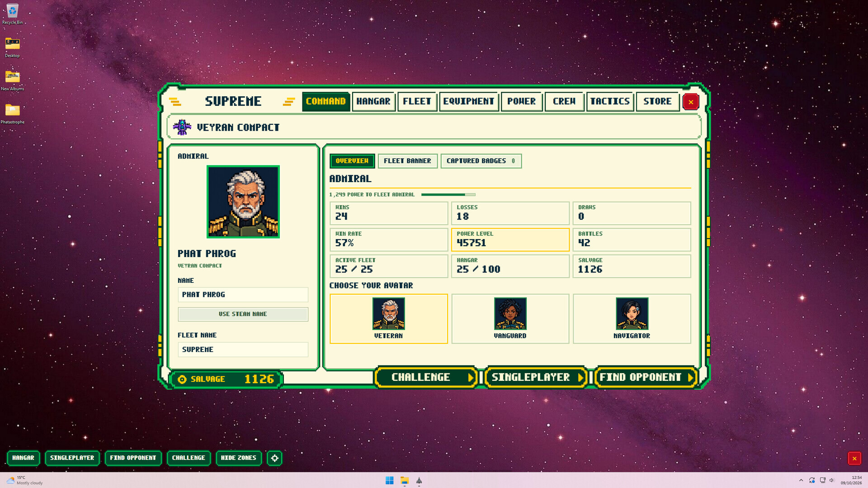Open the New Albums folder icon
The image size is (868, 488).
coord(12,80)
